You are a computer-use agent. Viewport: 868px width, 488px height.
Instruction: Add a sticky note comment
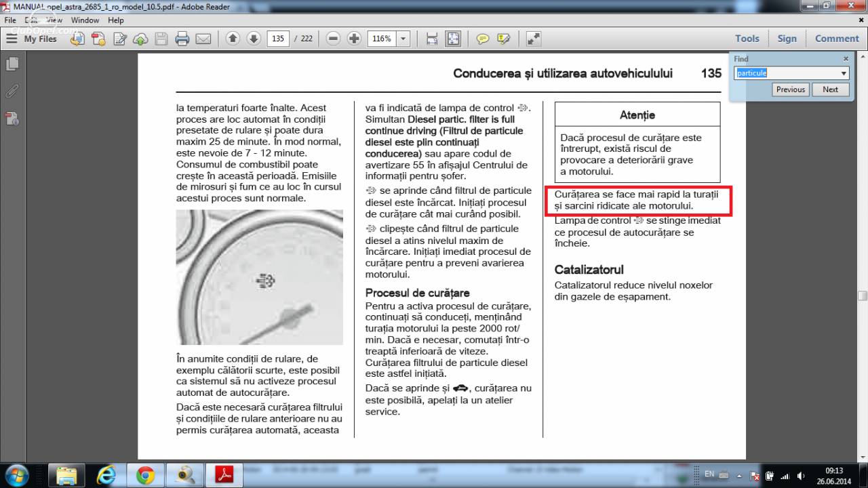[x=483, y=39]
